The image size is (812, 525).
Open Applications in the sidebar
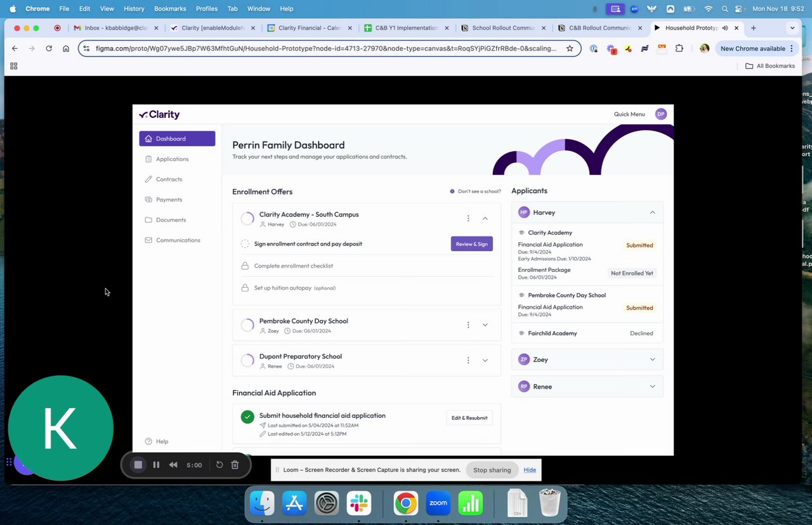click(x=167, y=159)
